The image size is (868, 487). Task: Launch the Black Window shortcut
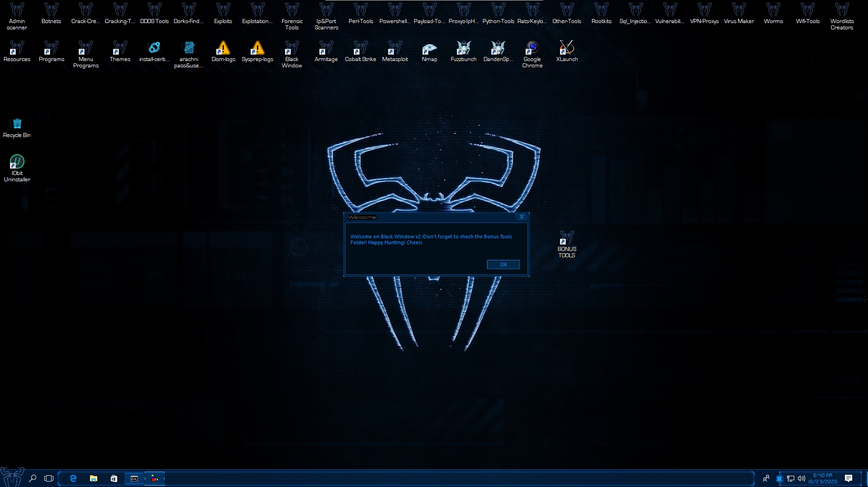tap(292, 55)
